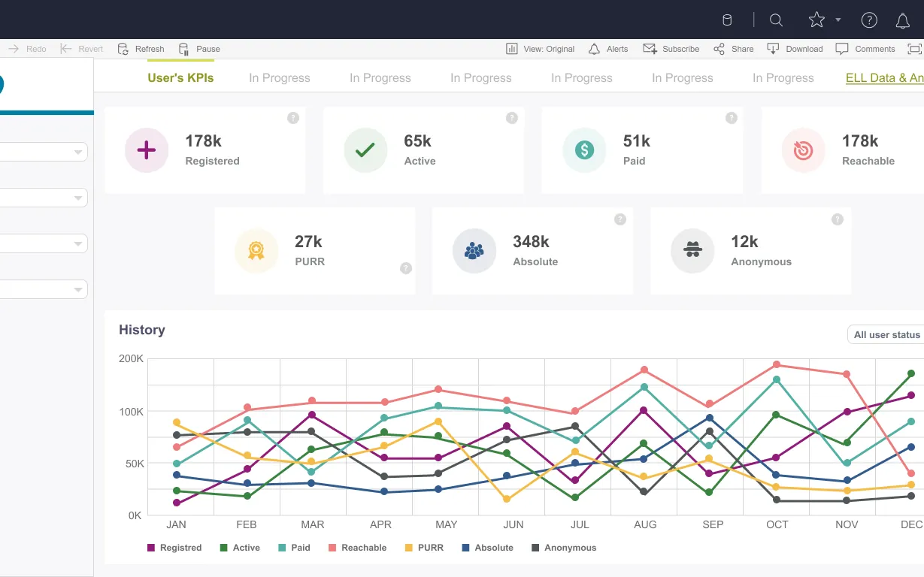924x577 pixels.
Task: Open help tooltip on Paid card
Action: (732, 118)
